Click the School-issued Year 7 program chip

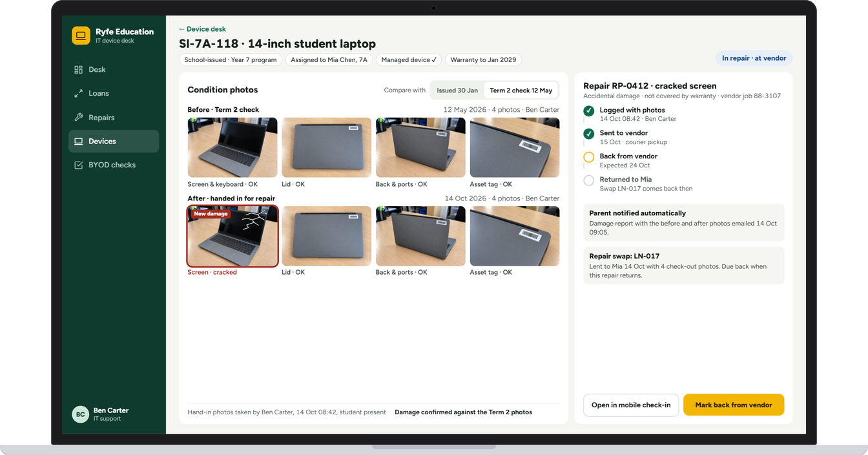[x=231, y=59]
